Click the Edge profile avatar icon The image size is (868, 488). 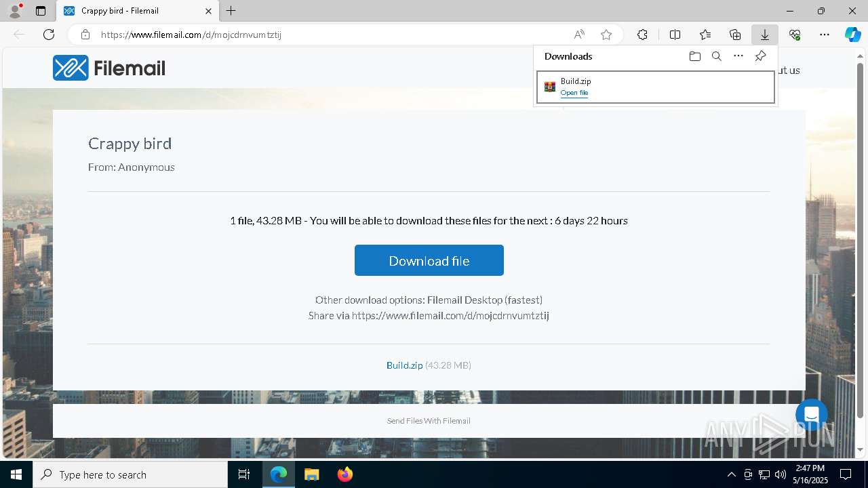[x=14, y=11]
